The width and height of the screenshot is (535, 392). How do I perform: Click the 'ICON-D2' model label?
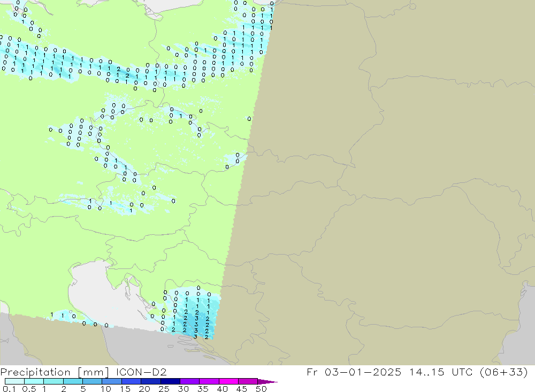(x=141, y=372)
